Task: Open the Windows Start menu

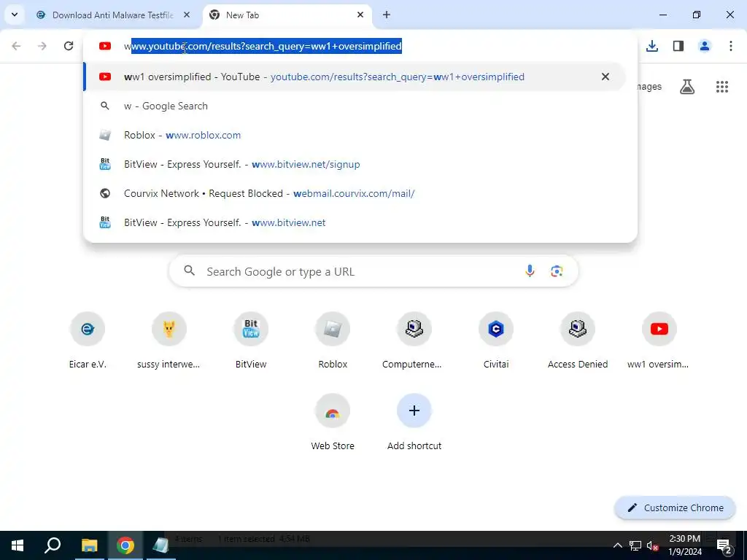Action: [x=18, y=545]
